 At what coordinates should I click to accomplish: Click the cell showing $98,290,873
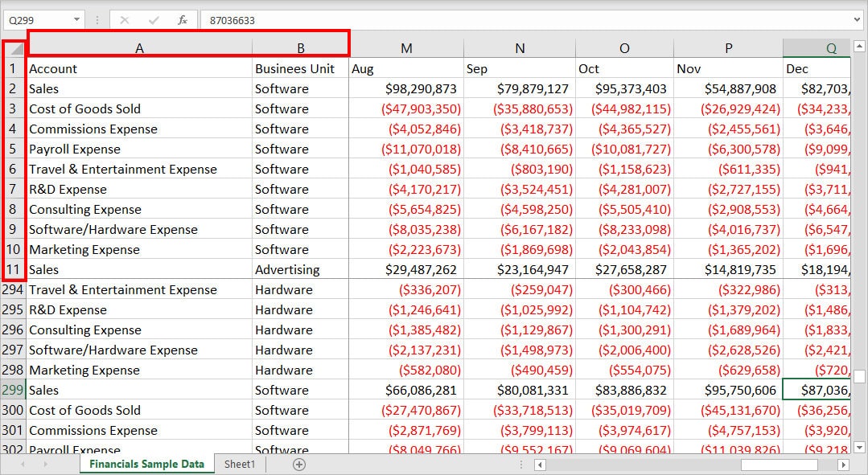tap(406, 88)
